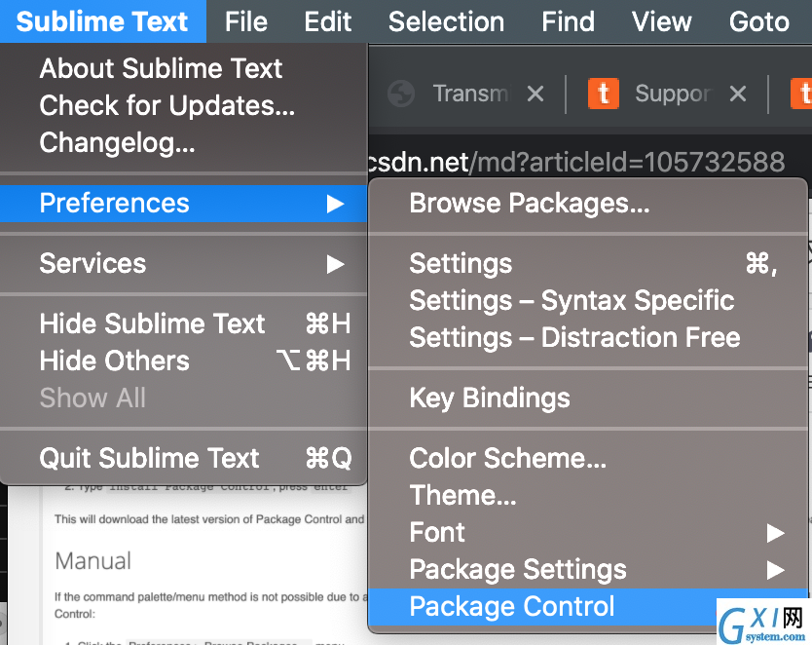812x645 pixels.
Task: Open the Find menu
Action: [568, 21]
